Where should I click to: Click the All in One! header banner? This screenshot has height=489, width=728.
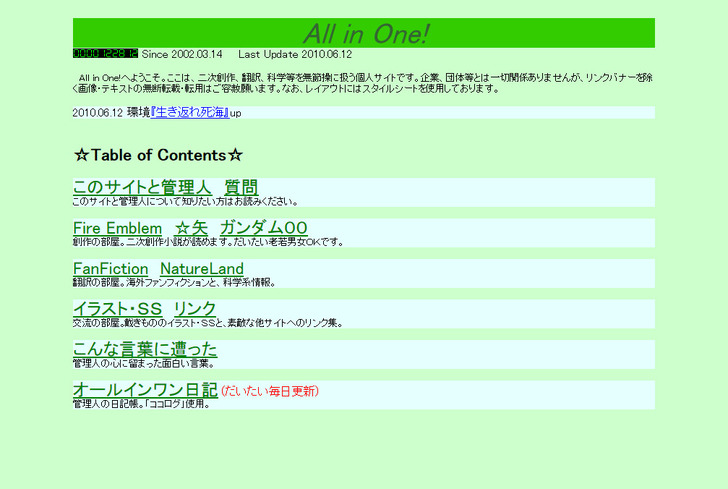(x=364, y=33)
